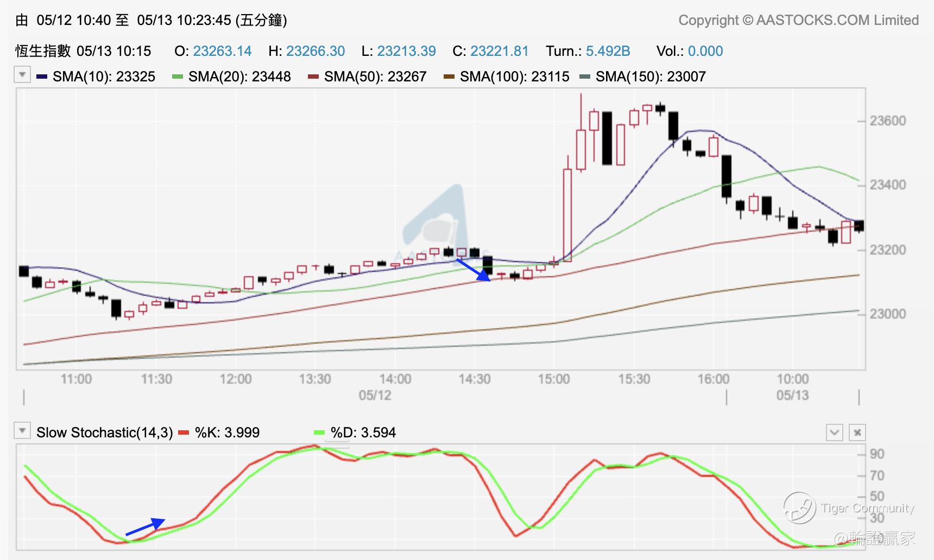Click the 10:00 time axis label
Screen dimensions: 934x560
[x=793, y=379]
